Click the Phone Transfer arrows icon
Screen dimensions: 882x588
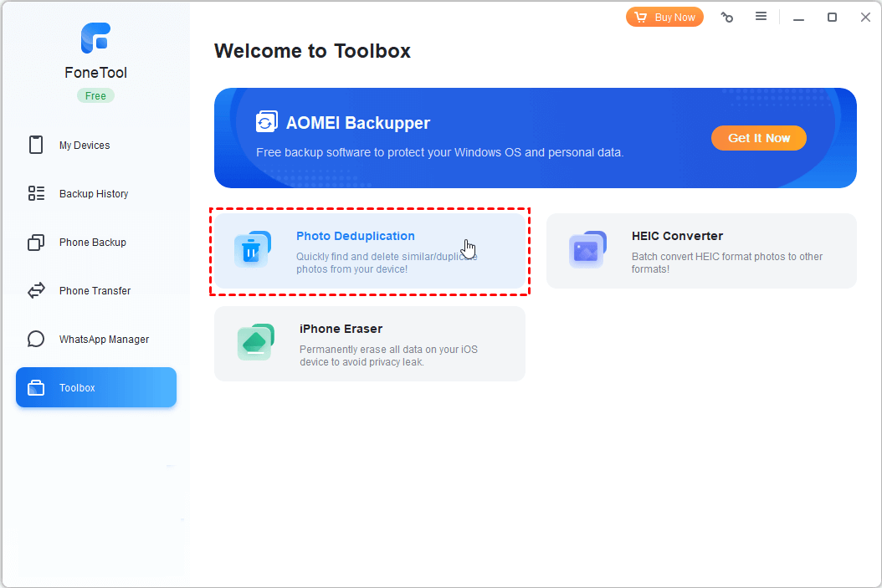[x=36, y=291]
